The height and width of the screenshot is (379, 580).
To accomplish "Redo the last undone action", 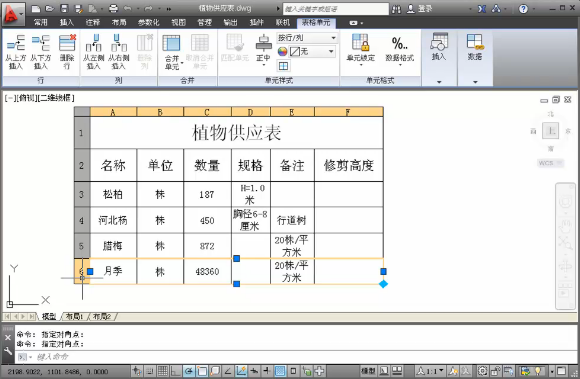I will 148,9.
